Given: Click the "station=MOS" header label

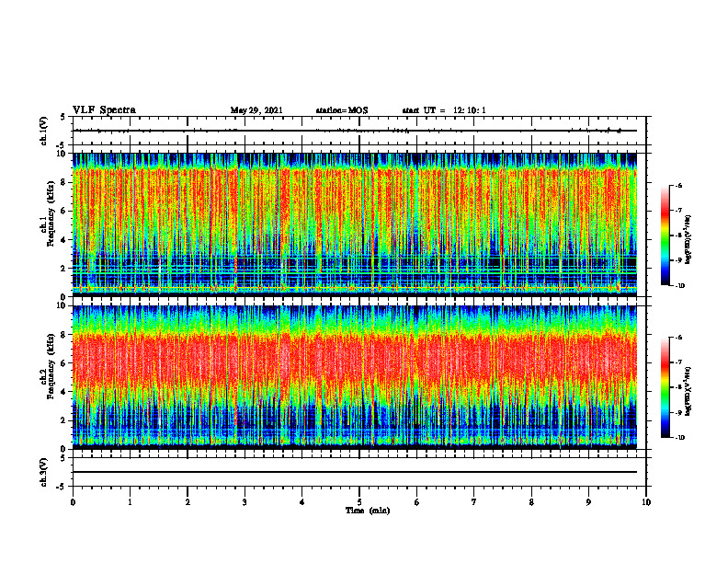Looking at the screenshot, I should click(x=342, y=110).
